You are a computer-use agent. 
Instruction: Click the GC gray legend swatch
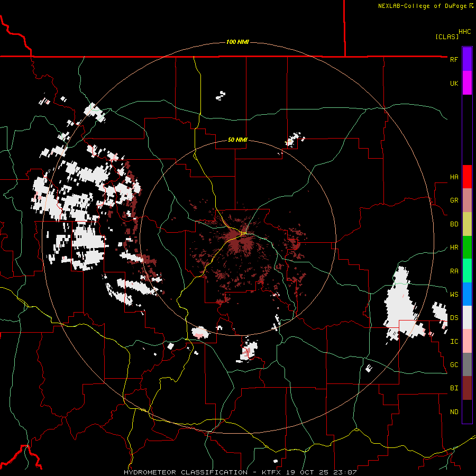coord(467,364)
